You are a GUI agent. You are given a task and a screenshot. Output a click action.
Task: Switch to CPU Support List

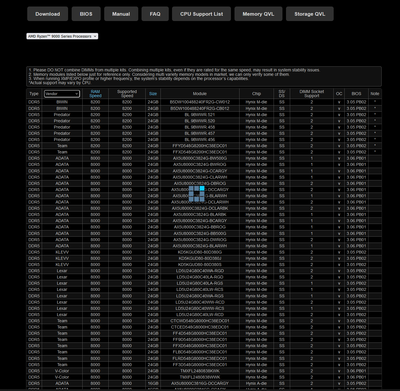[x=201, y=14]
